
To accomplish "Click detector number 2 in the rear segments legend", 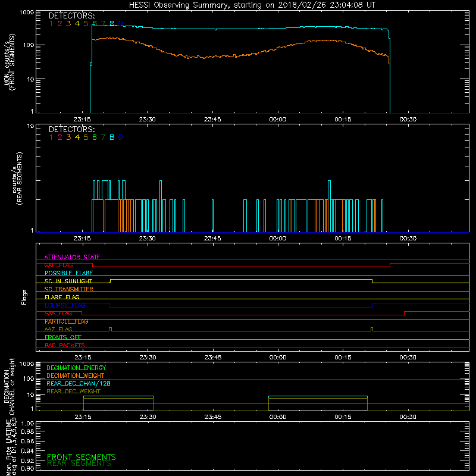I will pyautogui.click(x=60, y=137).
